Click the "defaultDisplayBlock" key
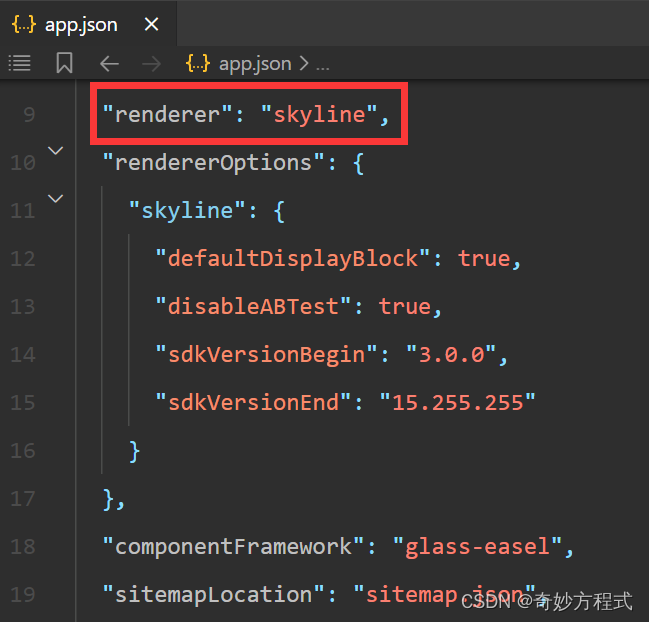 (x=293, y=258)
